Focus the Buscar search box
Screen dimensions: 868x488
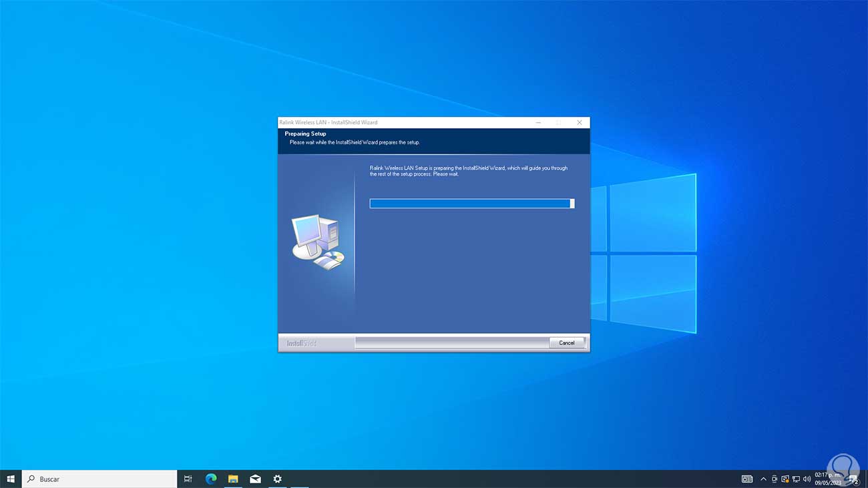(99, 479)
